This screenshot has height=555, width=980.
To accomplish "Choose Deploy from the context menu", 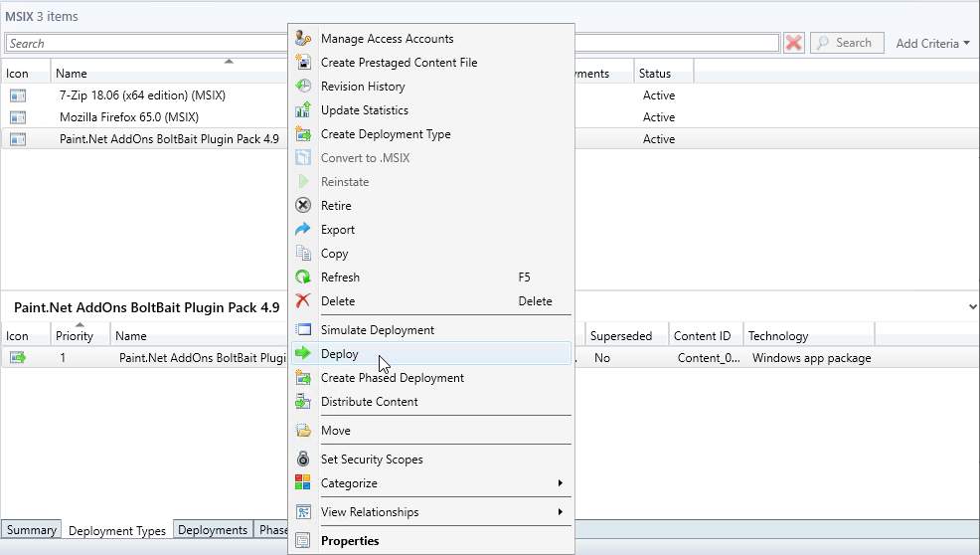I will (340, 354).
